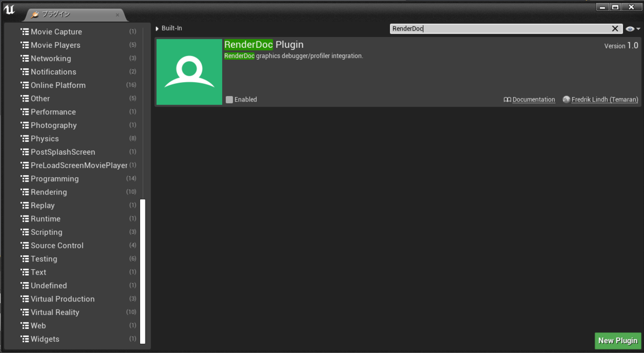644x353 pixels.
Task: Select the Other category
Action: 78,99
